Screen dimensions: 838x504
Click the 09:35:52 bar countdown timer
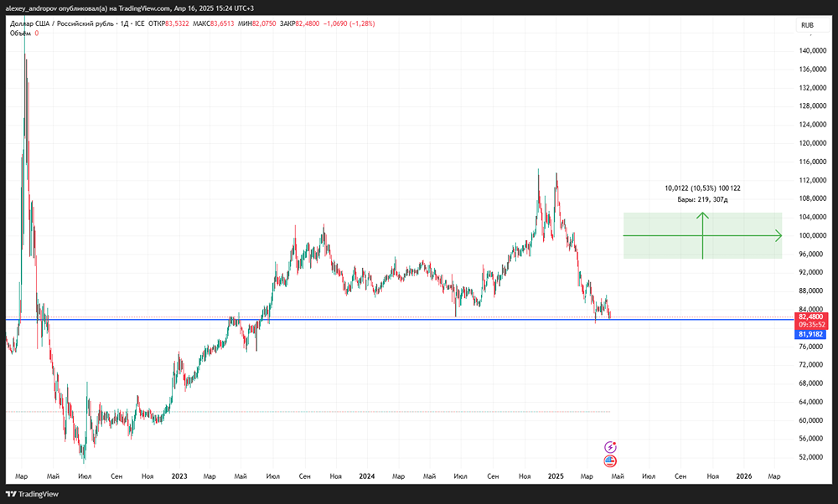coord(811,325)
